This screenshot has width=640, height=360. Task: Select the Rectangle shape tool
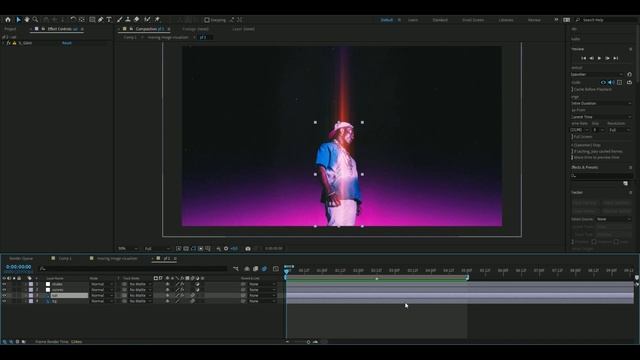pyautogui.click(x=92, y=20)
